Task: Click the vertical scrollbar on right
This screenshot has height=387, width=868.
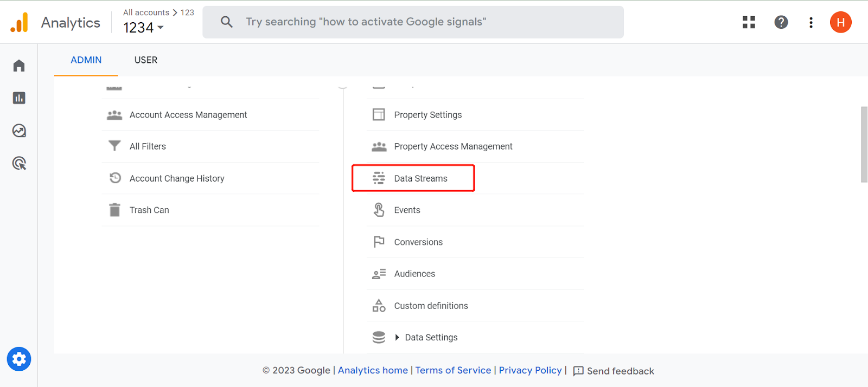Action: [x=864, y=145]
